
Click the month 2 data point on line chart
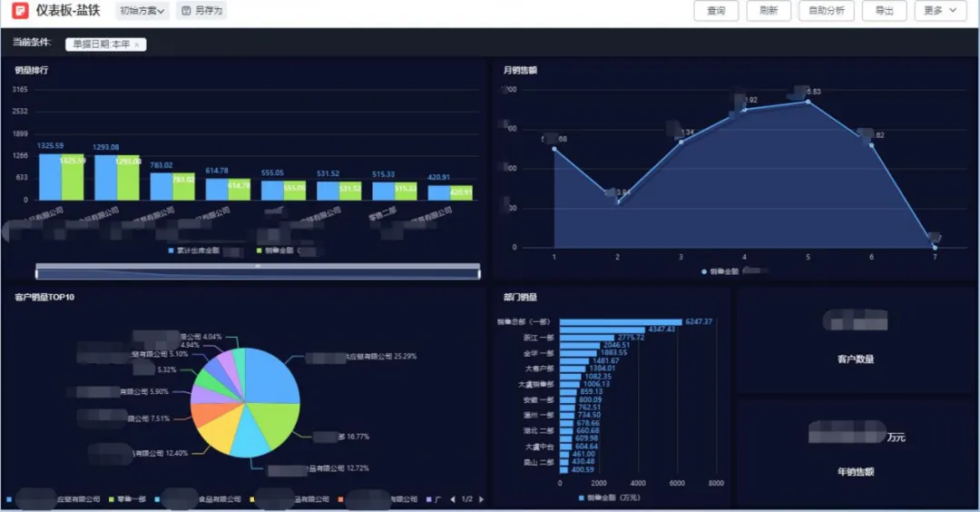[x=618, y=202]
